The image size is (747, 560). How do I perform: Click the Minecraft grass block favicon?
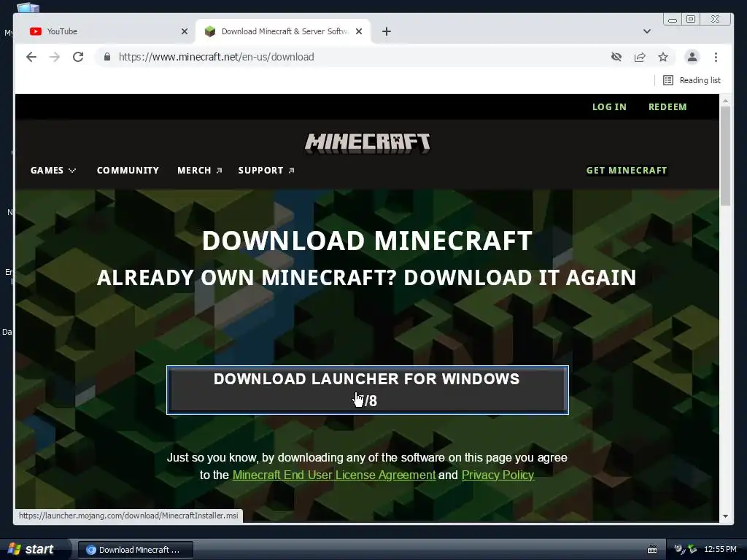pos(209,31)
